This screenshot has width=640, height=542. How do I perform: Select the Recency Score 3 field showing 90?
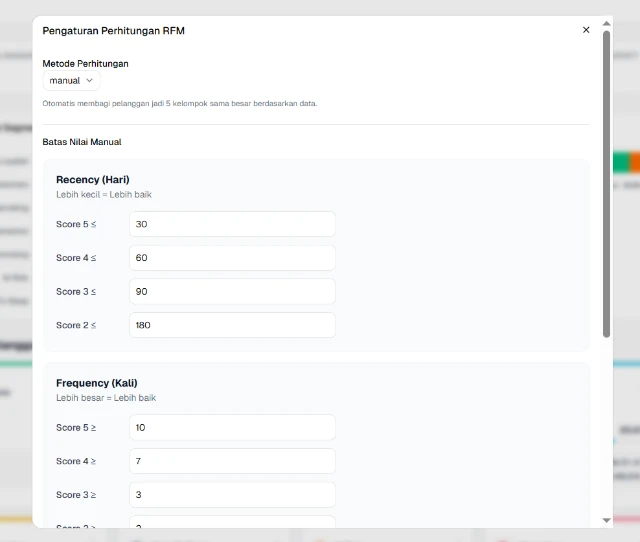[232, 292]
